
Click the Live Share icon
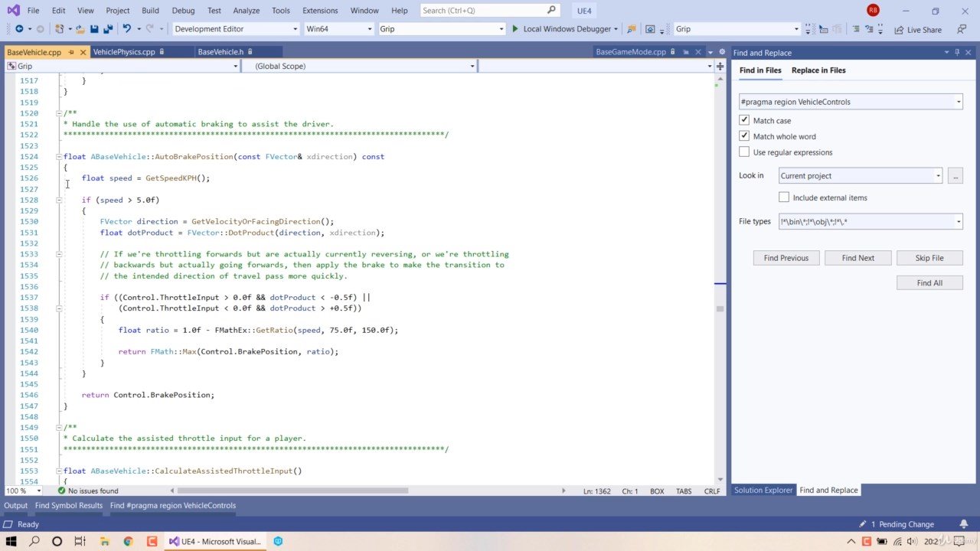899,30
